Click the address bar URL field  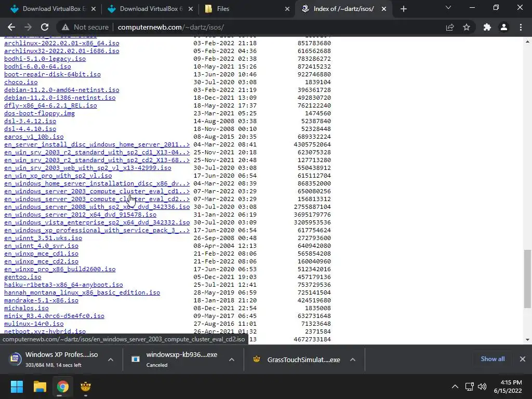170,27
